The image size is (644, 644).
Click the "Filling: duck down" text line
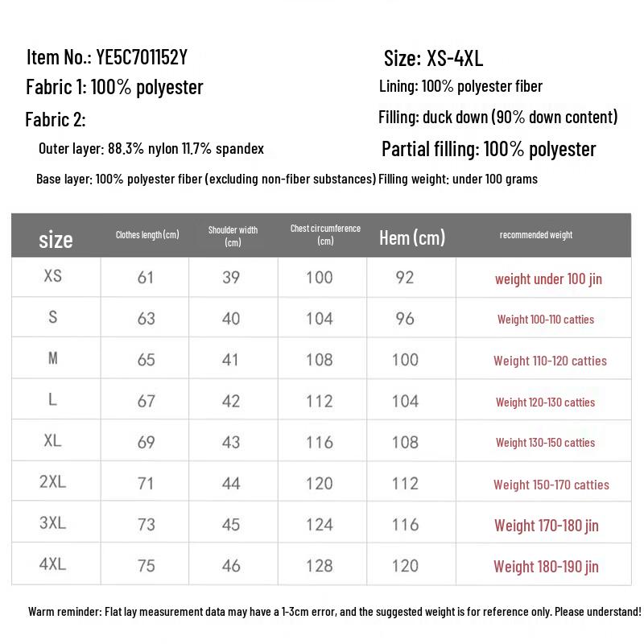[x=497, y=118]
